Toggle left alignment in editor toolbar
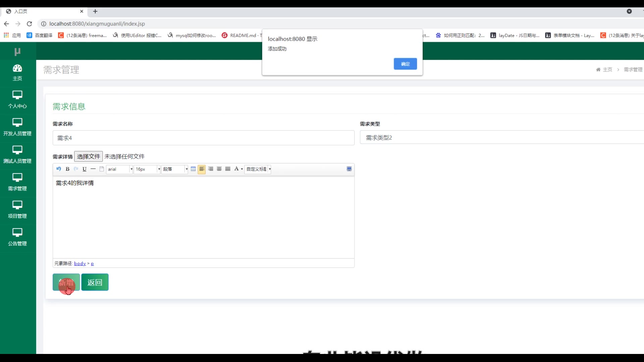This screenshot has height=362, width=644. [202, 169]
